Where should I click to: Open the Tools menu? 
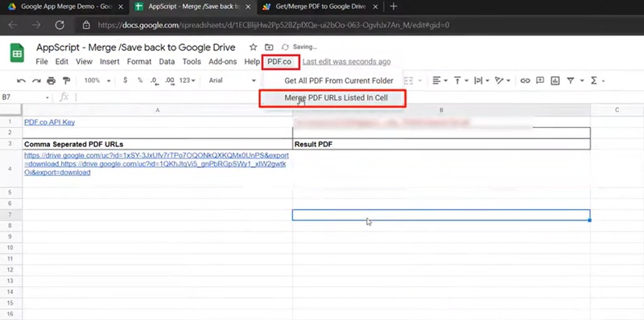point(192,62)
